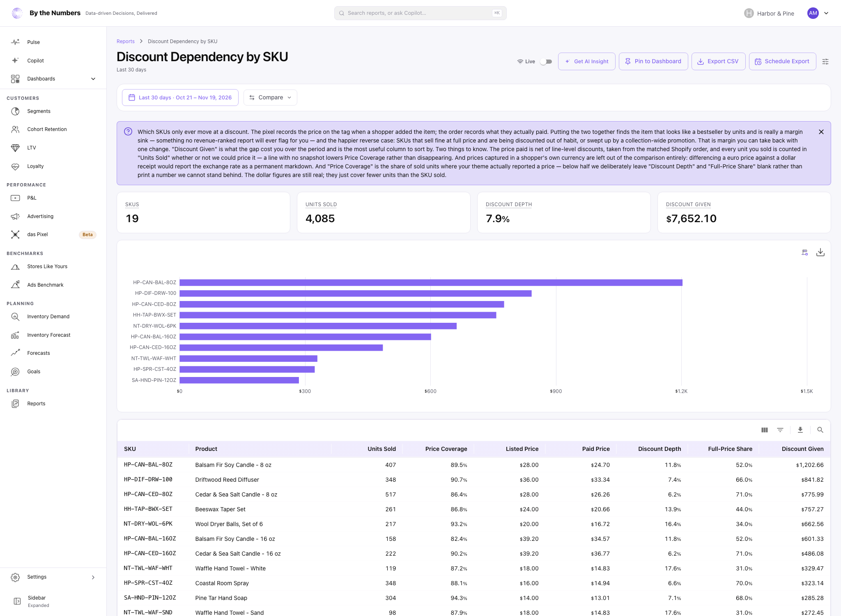The image size is (841, 616).
Task: Click Get AI Insight button
Action: pos(587,62)
